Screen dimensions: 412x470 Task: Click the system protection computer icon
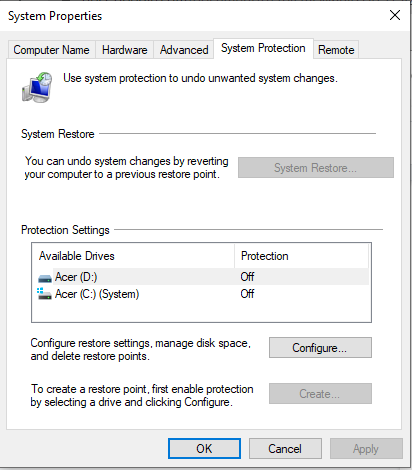pyautogui.click(x=37, y=87)
